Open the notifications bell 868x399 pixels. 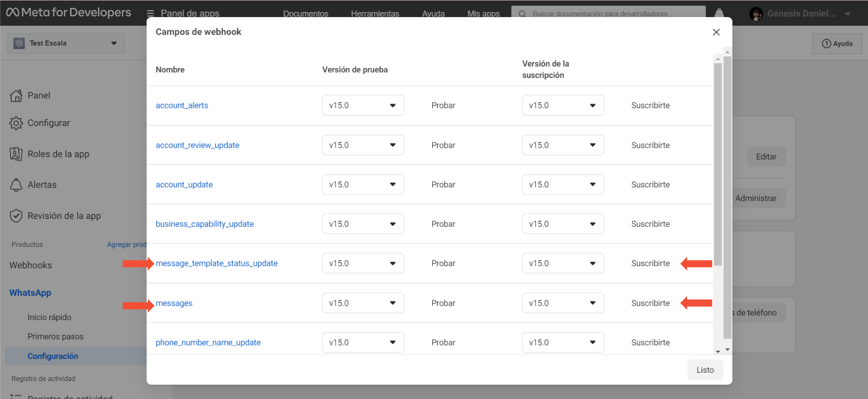coord(719,13)
